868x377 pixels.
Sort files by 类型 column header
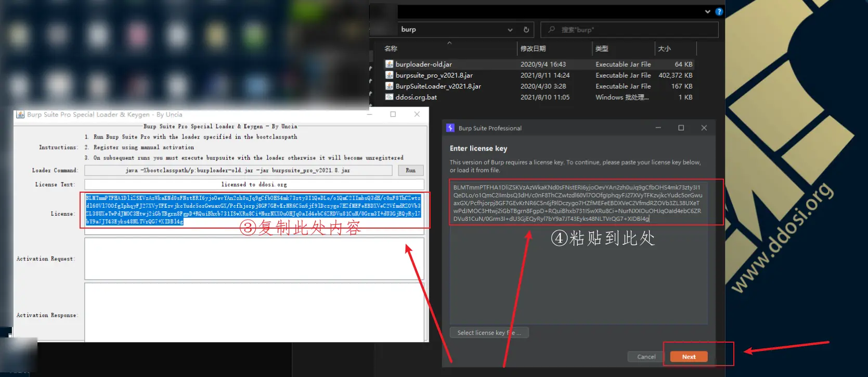[x=602, y=48]
